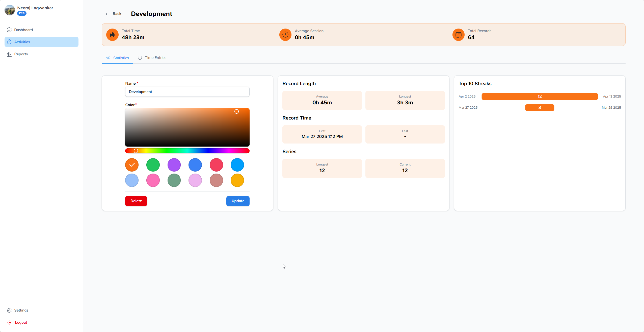Click the flame icon on Total Time card

112,35
